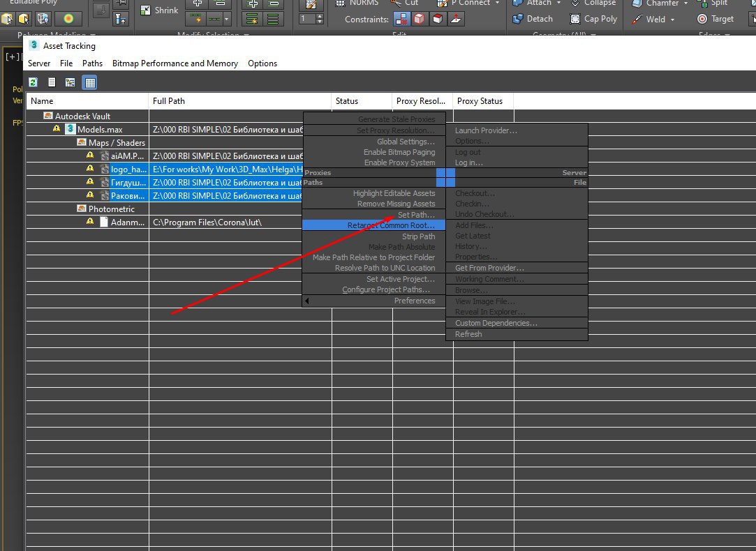Screen dimensions: 756x551
Task: Click the bitmap icon beside aiAM.P...
Action: 105,156
